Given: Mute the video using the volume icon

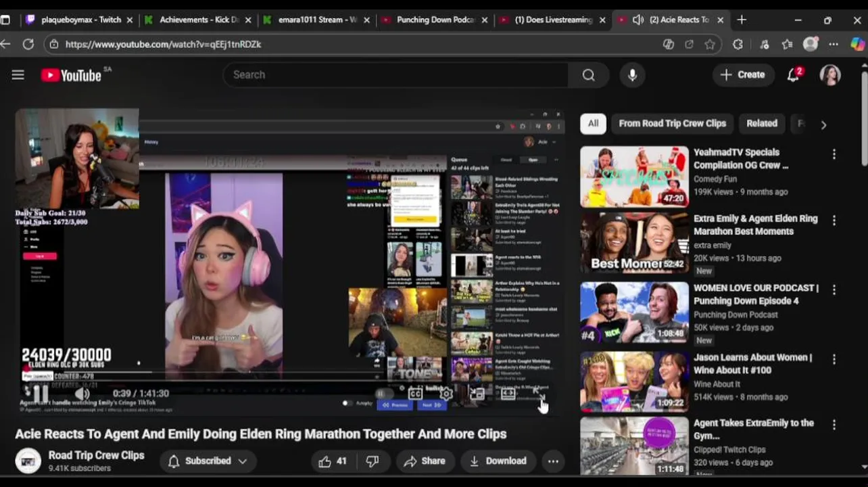Looking at the screenshot, I should coord(82,393).
